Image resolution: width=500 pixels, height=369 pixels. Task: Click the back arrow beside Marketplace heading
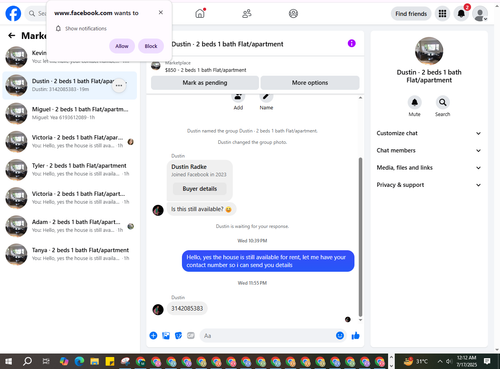pos(12,35)
